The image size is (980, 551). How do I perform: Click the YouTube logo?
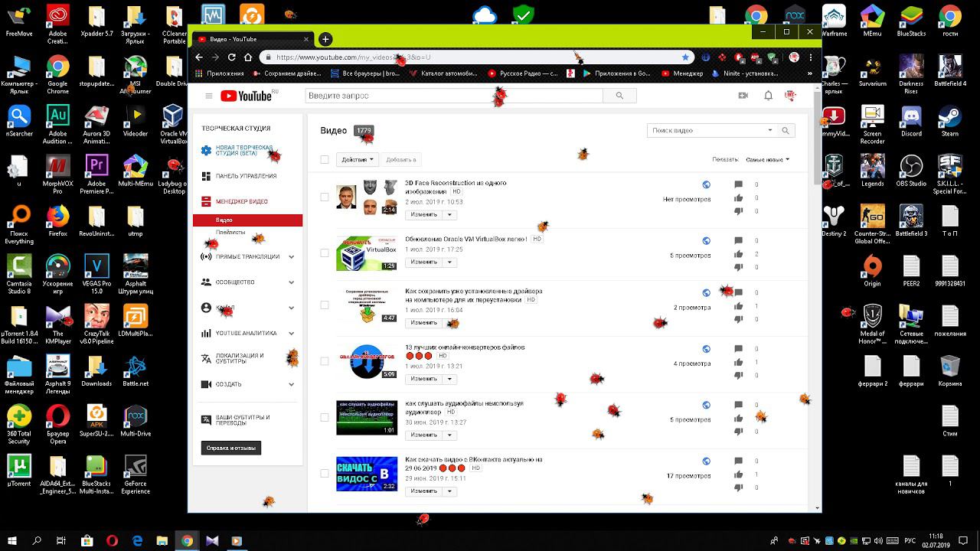(246, 96)
